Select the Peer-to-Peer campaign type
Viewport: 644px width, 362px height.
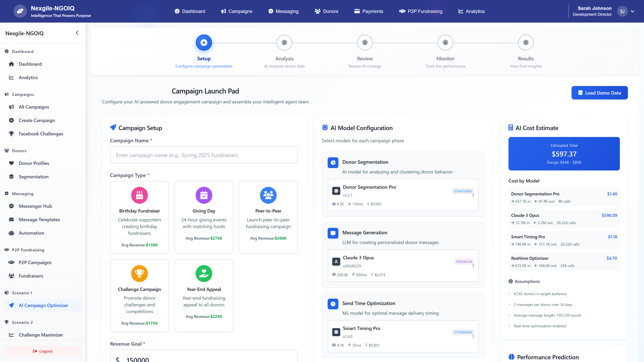click(x=268, y=217)
